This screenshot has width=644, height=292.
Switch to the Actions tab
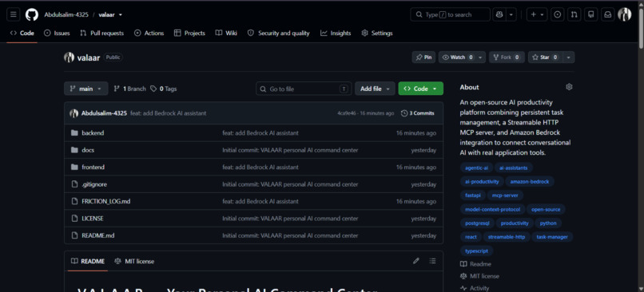(149, 34)
